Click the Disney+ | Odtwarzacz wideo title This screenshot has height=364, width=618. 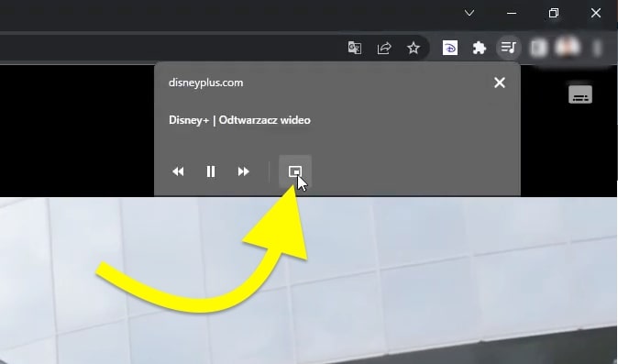(239, 120)
